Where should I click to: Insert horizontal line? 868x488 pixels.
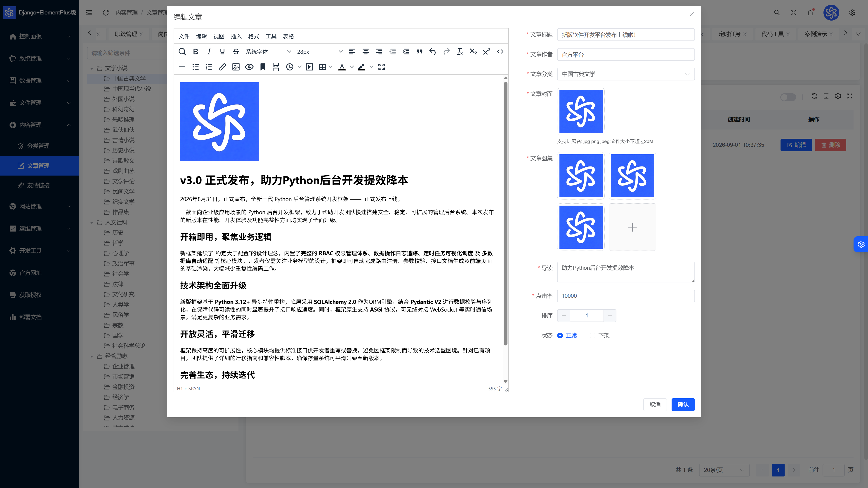[x=182, y=67]
